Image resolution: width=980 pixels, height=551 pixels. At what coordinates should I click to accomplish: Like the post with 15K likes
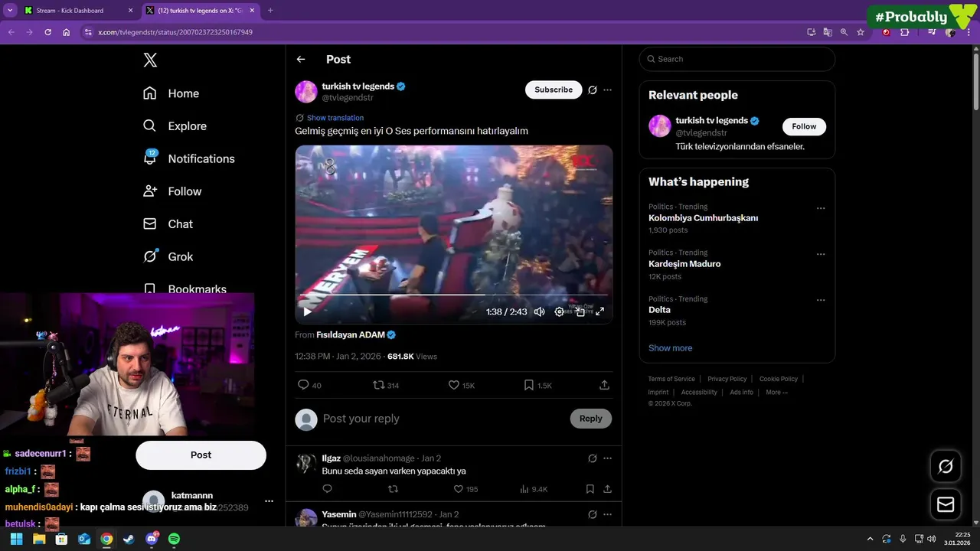(x=454, y=385)
